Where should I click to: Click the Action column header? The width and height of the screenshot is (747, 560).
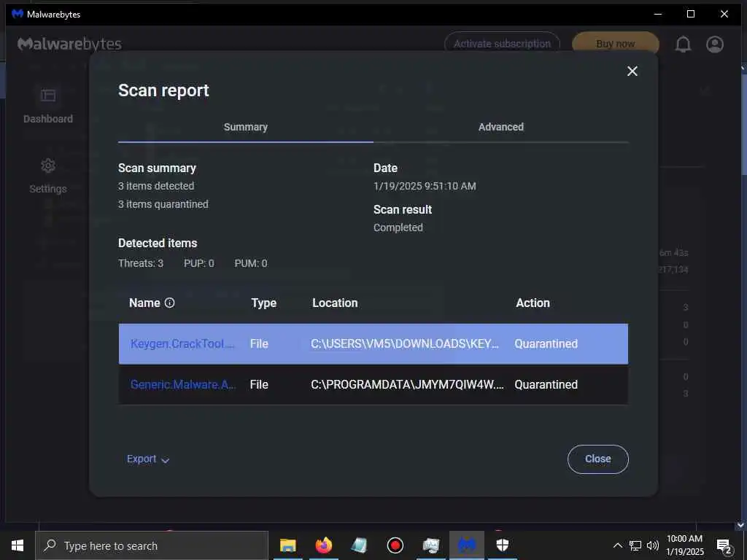[x=533, y=303]
